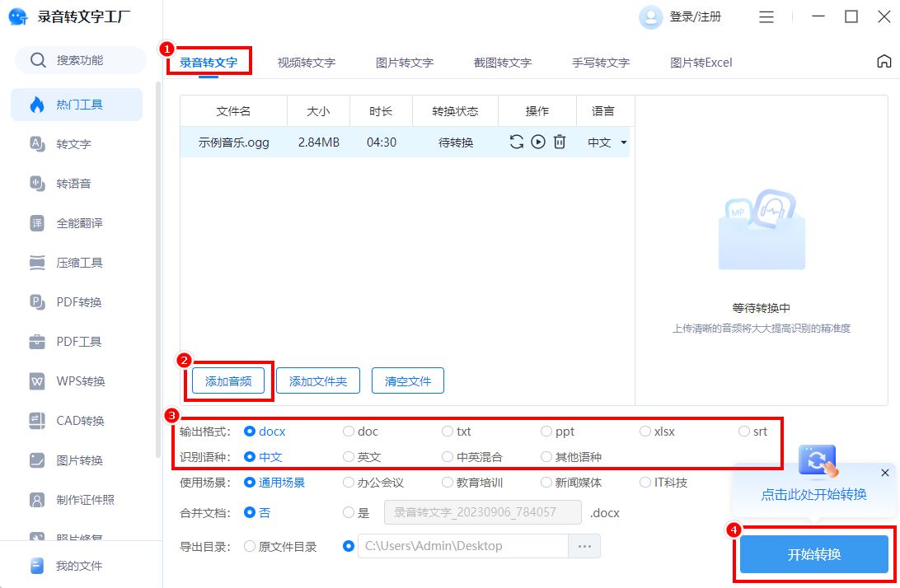The image size is (900, 588).
Task: Switch to the 图片转Excel tab
Action: click(700, 62)
